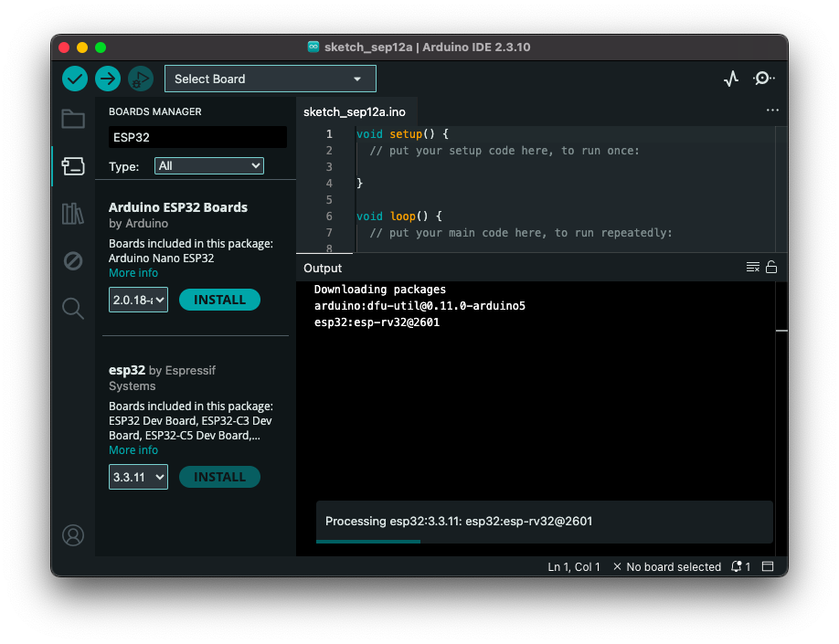Image resolution: width=839 pixels, height=644 pixels.
Task: Open the Serial Monitor
Action: 763,79
